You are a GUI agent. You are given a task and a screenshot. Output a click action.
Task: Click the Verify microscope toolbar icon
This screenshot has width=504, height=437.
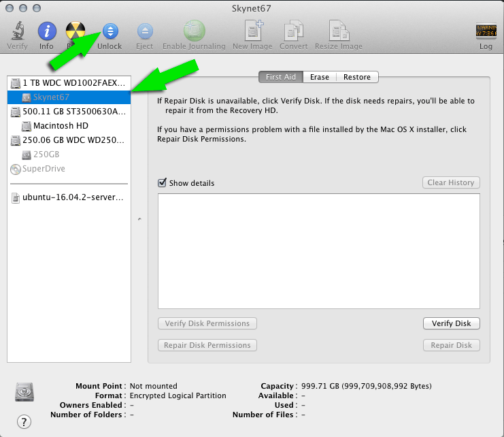point(18,31)
